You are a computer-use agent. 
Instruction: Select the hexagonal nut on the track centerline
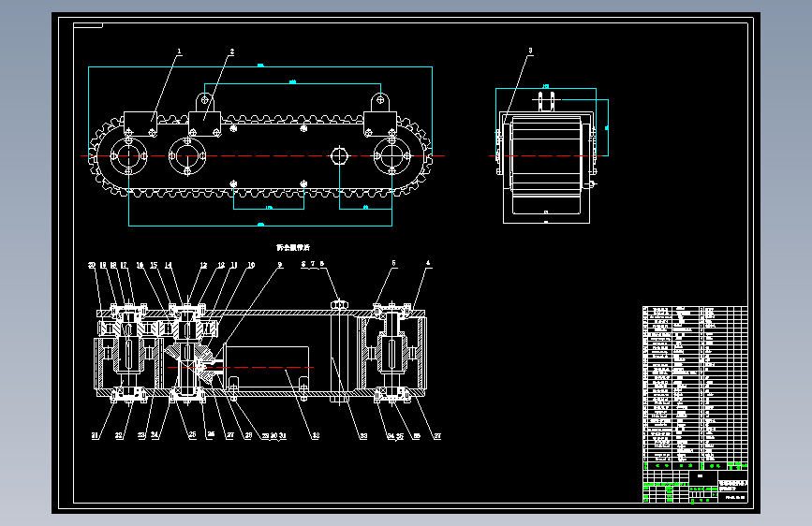click(339, 155)
